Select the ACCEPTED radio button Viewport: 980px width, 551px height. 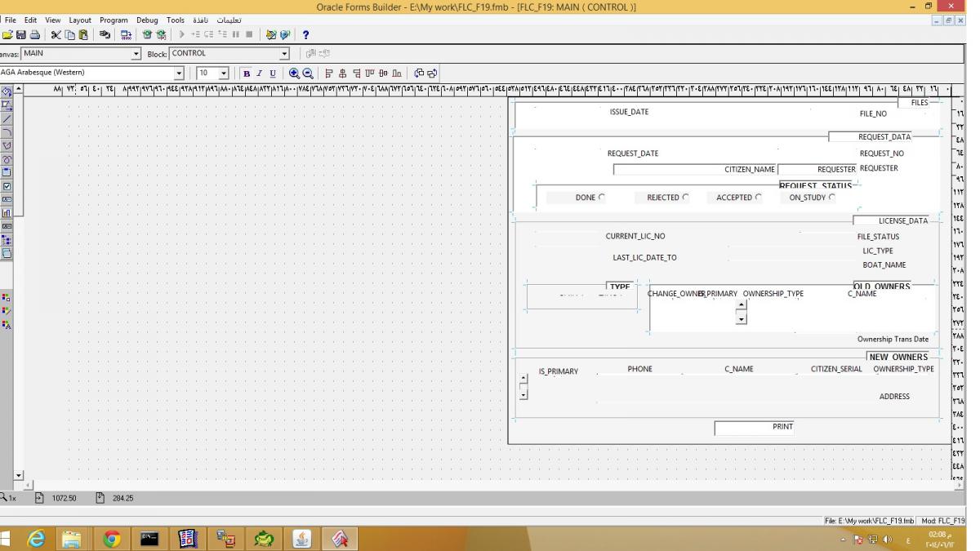(758, 197)
